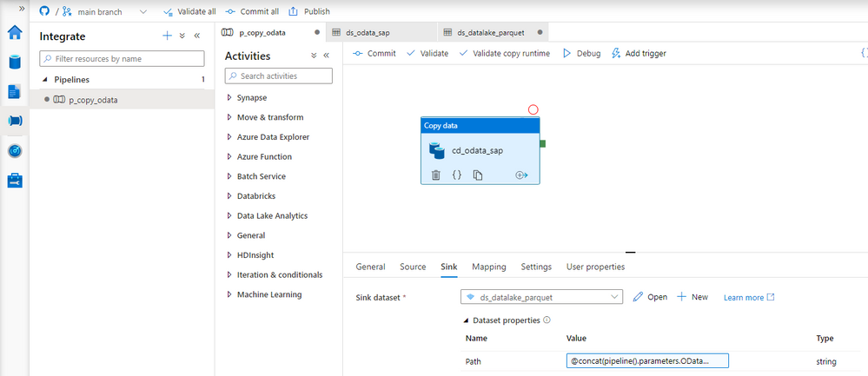Collapse the Pipelines tree section
Viewport: 868px width, 376px height.
tap(45, 80)
